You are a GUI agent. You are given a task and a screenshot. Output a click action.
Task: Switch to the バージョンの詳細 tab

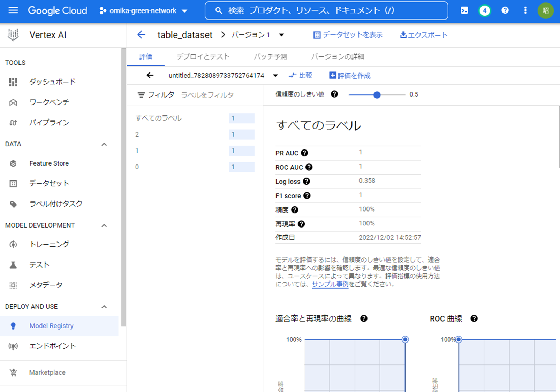[338, 56]
